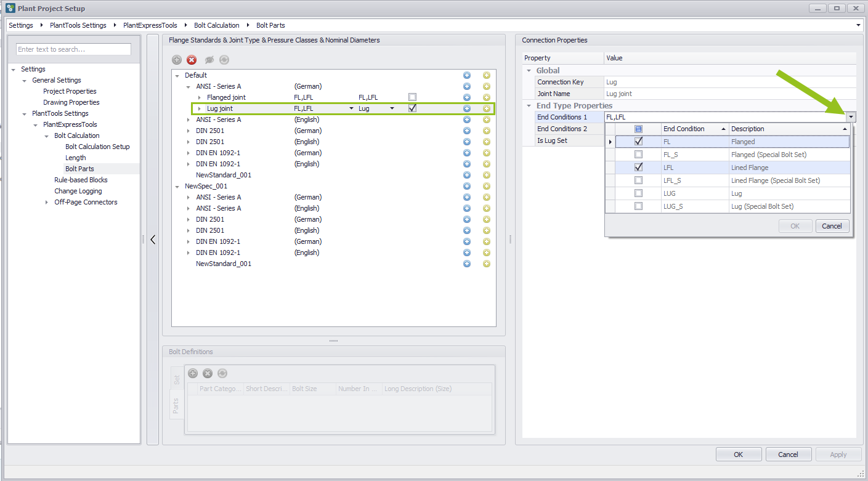This screenshot has height=481, width=868.
Task: Click blue plus on DIN 2501 (German) under Default
Action: coord(467,131)
